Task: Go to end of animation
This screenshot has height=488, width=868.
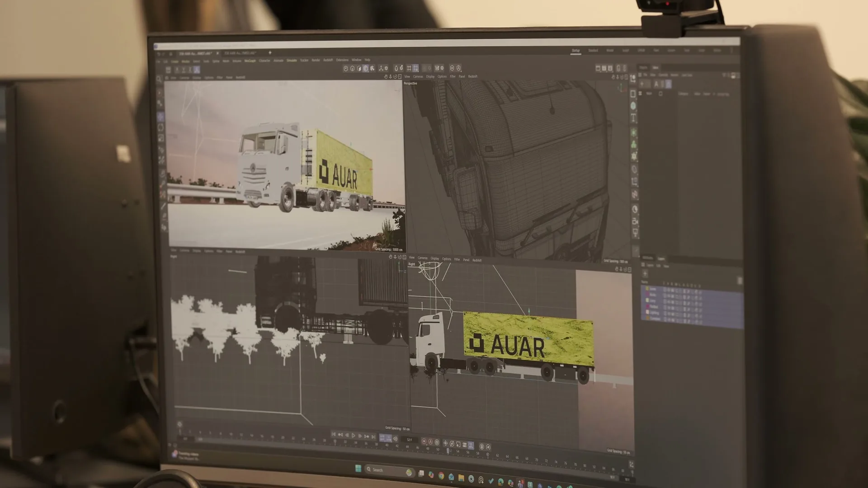Action: (373, 437)
